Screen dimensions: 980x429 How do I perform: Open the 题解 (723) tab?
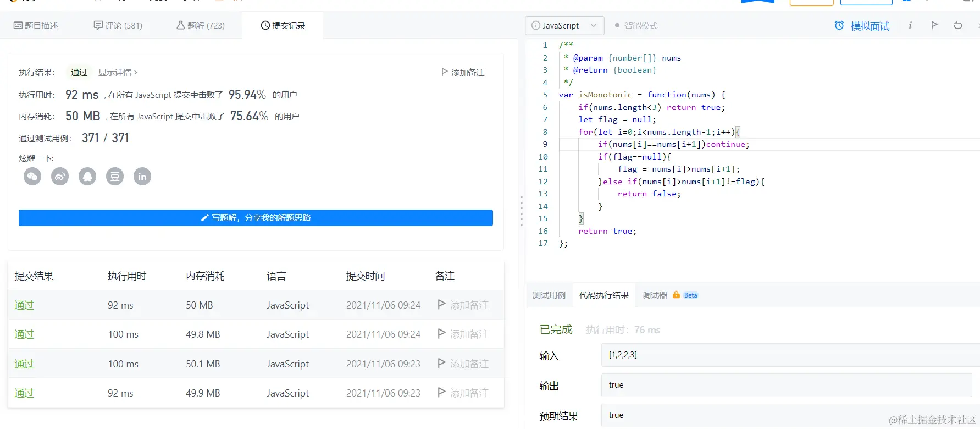pyautogui.click(x=201, y=25)
